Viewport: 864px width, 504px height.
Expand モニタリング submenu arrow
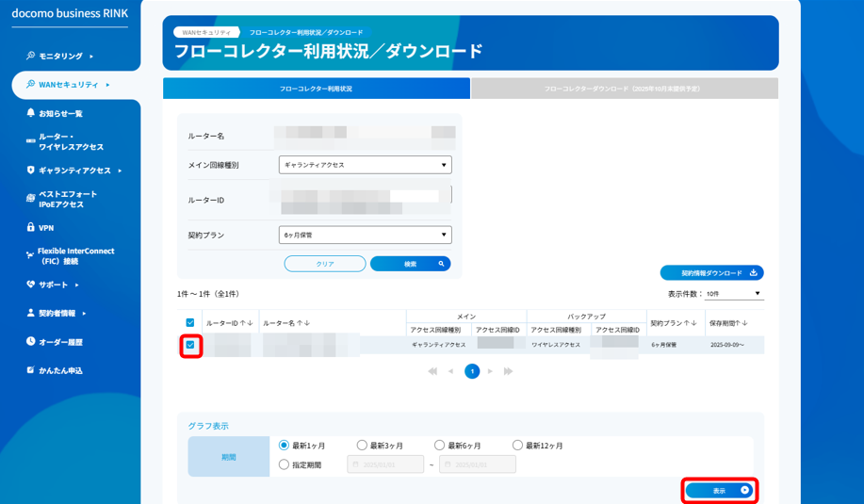click(90, 57)
